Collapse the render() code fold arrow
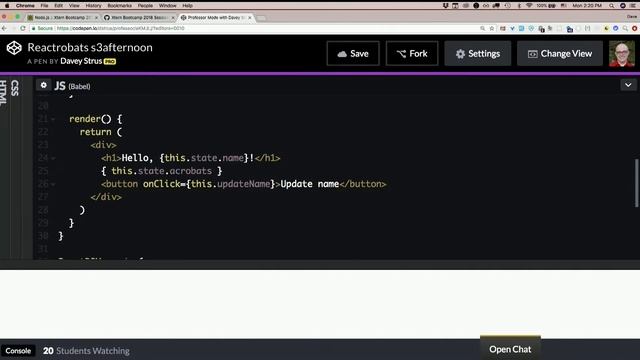Screen dimensions: 640x360 (53, 119)
